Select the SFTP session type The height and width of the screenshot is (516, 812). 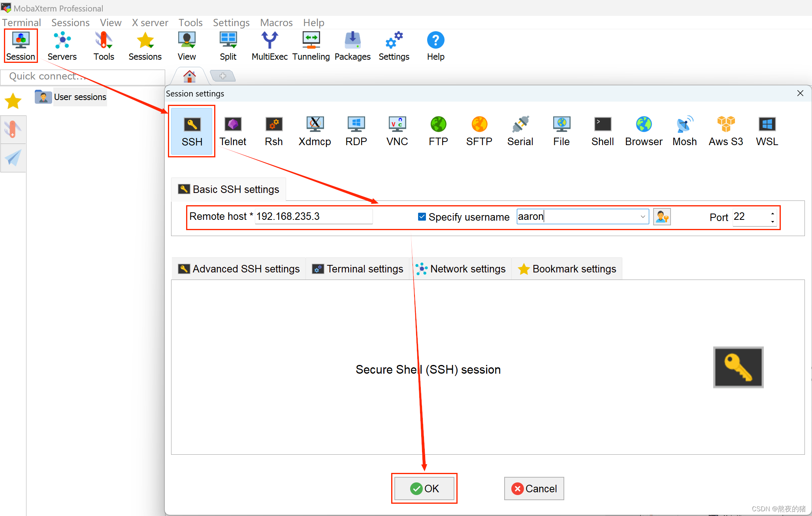(479, 131)
